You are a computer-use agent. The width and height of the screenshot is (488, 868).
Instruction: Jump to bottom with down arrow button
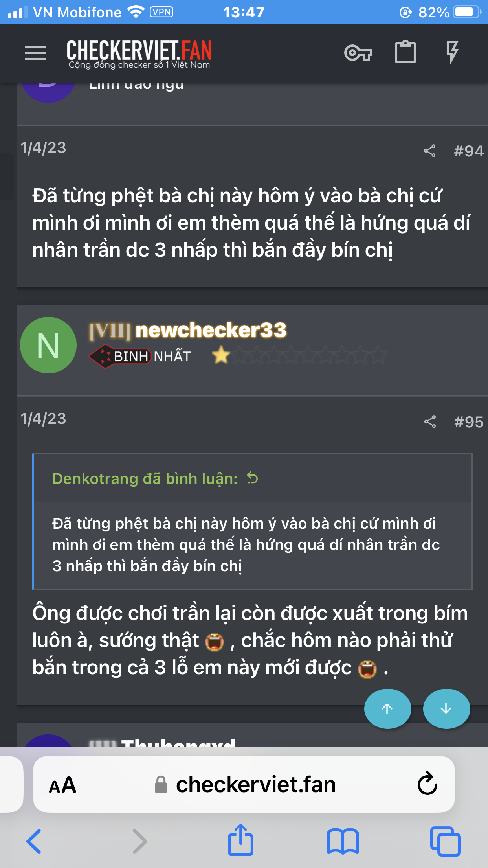click(x=446, y=708)
